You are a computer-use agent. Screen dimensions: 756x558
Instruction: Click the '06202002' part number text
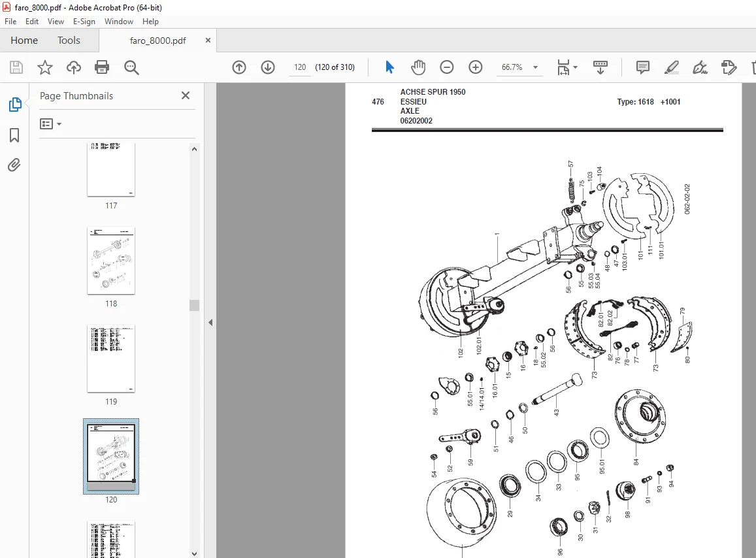point(416,121)
